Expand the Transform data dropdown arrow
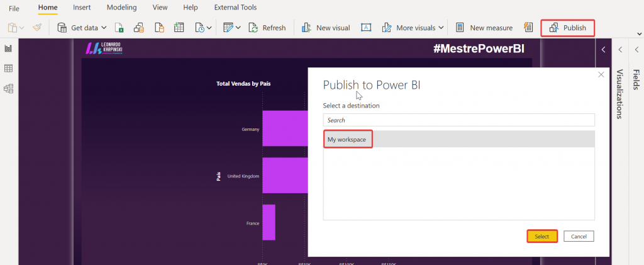 pos(240,28)
